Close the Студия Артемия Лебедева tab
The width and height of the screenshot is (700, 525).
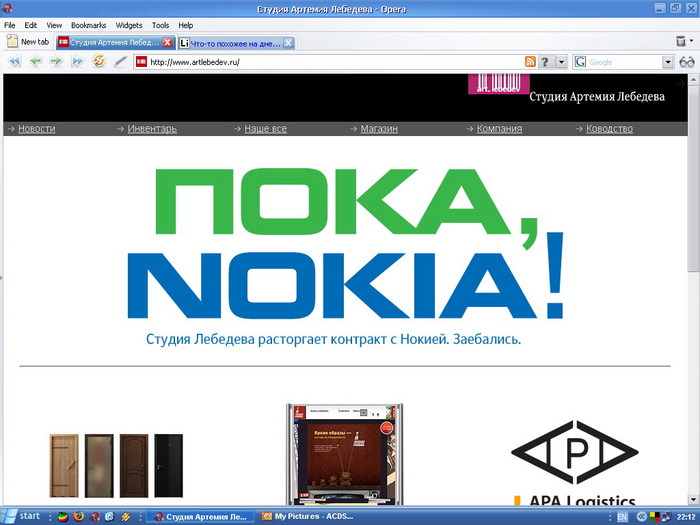click(x=167, y=42)
